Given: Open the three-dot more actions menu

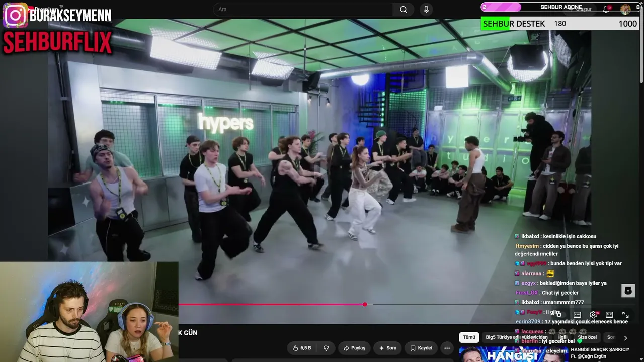Looking at the screenshot, I should pos(447,348).
